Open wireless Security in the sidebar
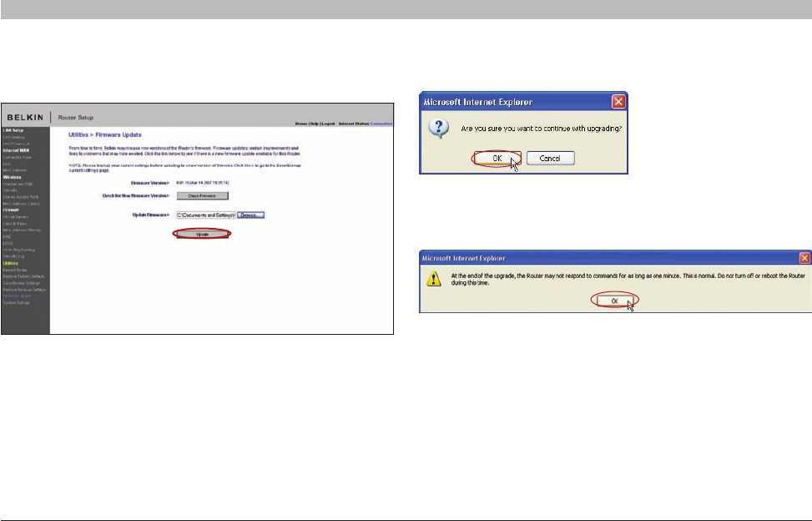This screenshot has width=812, height=521. point(10,190)
